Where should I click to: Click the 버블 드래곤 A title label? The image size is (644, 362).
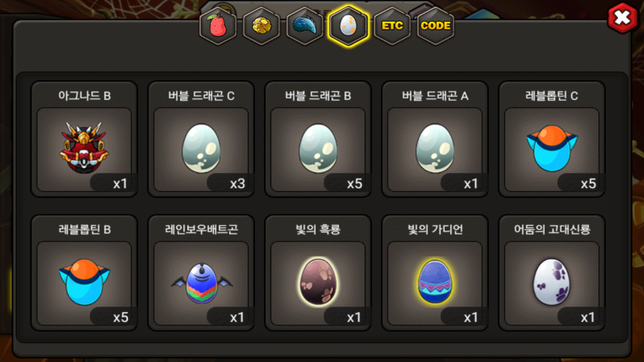coord(435,96)
